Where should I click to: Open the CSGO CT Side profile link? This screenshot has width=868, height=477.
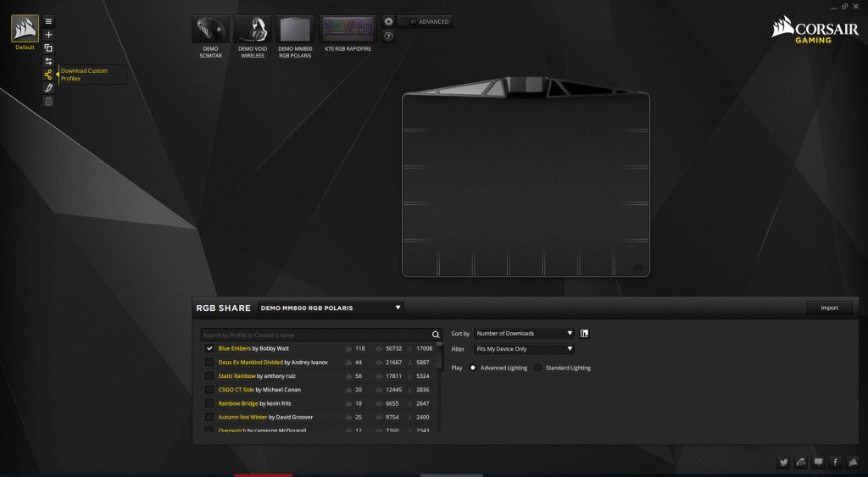coord(236,390)
